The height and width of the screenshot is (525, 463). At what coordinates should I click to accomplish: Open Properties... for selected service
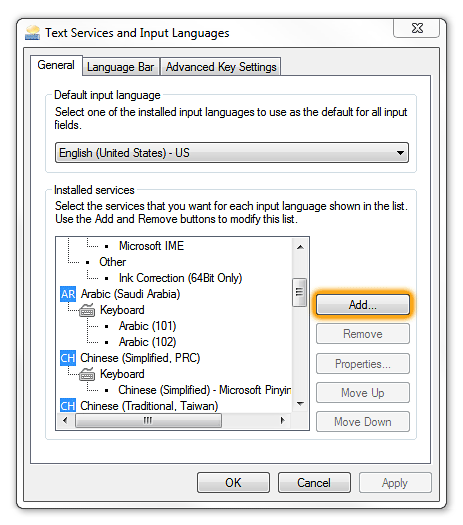[363, 364]
